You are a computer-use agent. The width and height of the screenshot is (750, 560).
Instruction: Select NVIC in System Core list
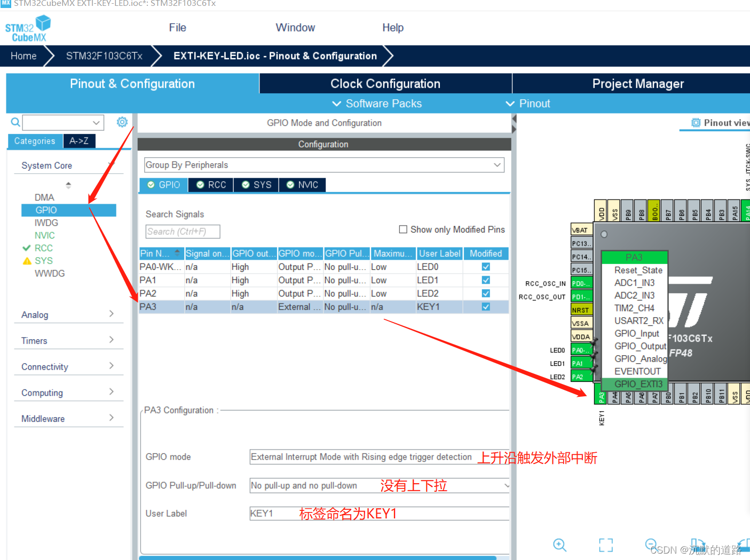[45, 236]
